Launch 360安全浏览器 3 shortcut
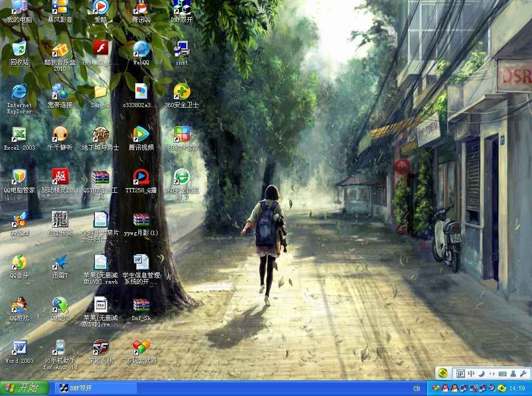Viewport: 532px width, 396px height. [182, 184]
